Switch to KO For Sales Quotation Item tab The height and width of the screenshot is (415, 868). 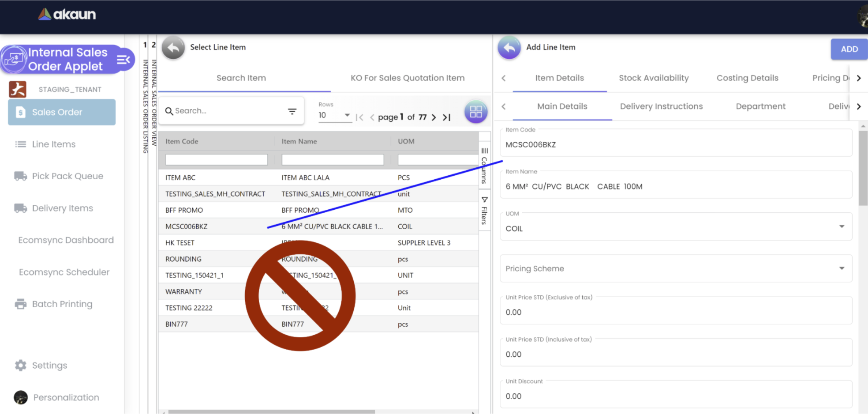407,78
